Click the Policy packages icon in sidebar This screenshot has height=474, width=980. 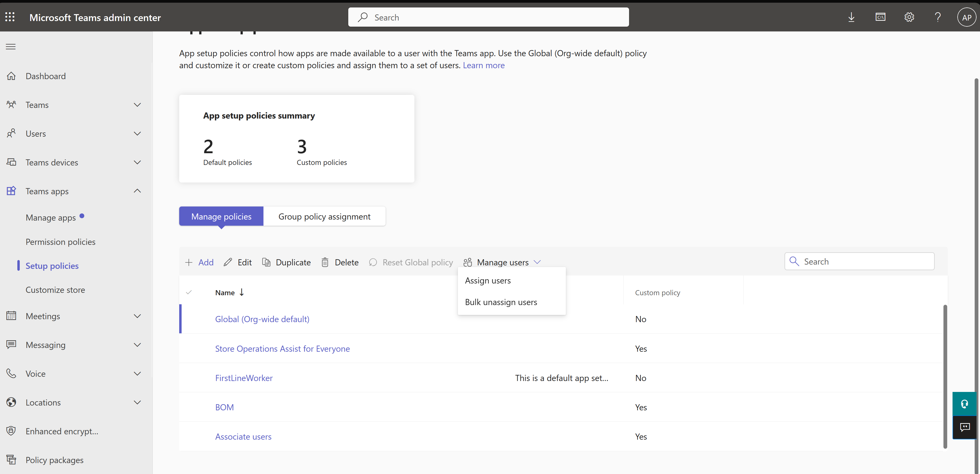11,459
